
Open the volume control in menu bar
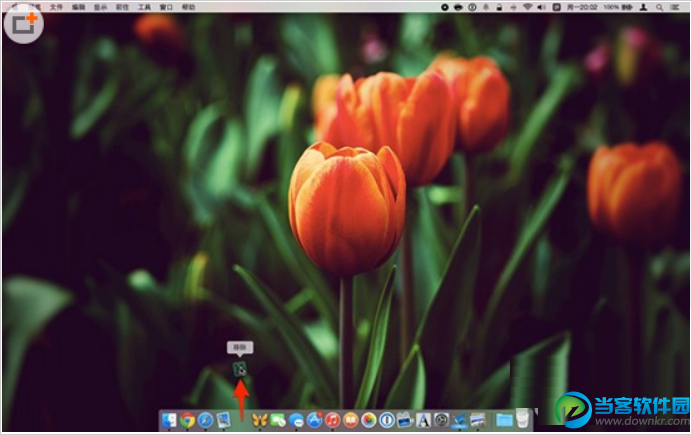[542, 7]
